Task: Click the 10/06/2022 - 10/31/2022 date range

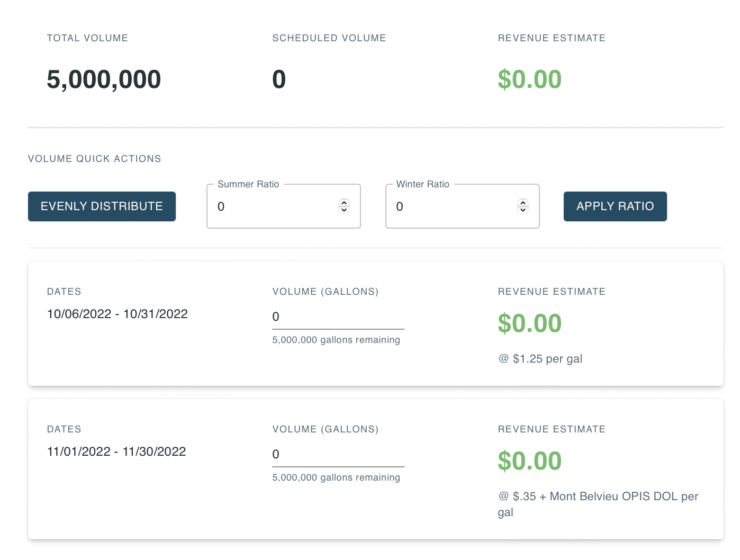Action: 118,314
